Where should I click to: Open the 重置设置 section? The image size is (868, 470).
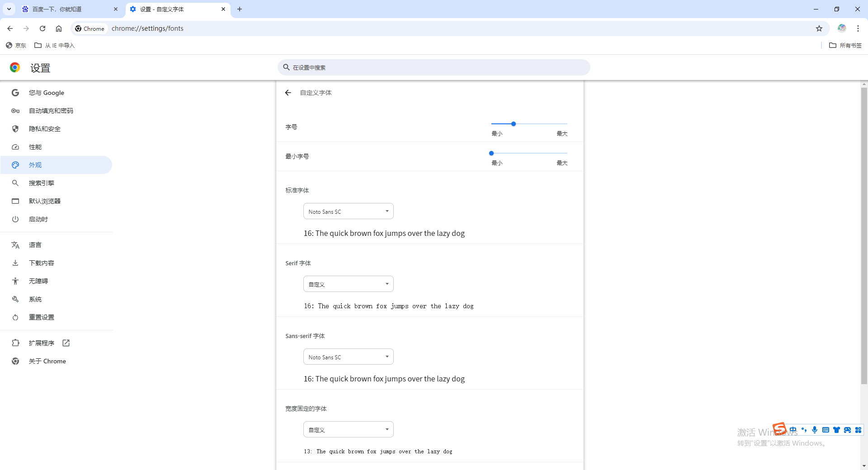pyautogui.click(x=56, y=317)
